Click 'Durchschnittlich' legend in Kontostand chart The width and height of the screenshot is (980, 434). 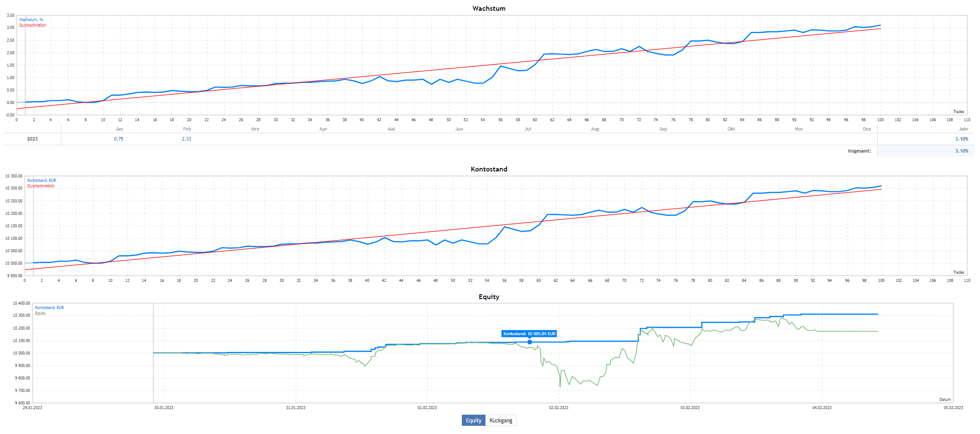[41, 186]
